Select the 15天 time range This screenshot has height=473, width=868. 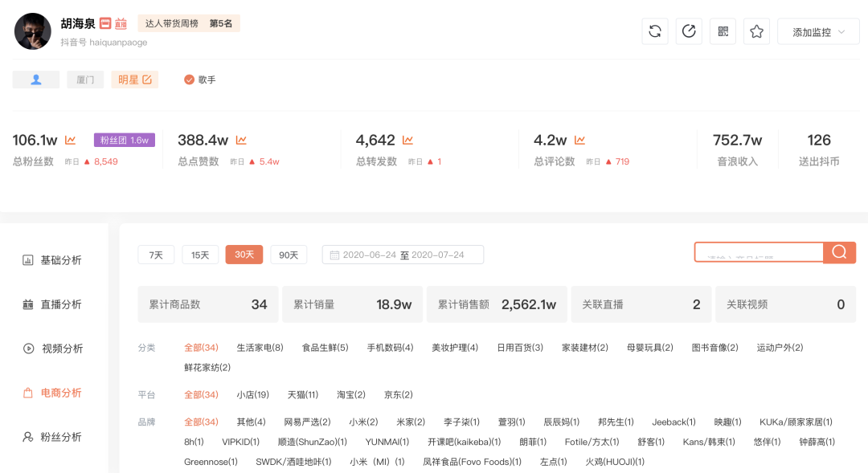[x=200, y=255]
